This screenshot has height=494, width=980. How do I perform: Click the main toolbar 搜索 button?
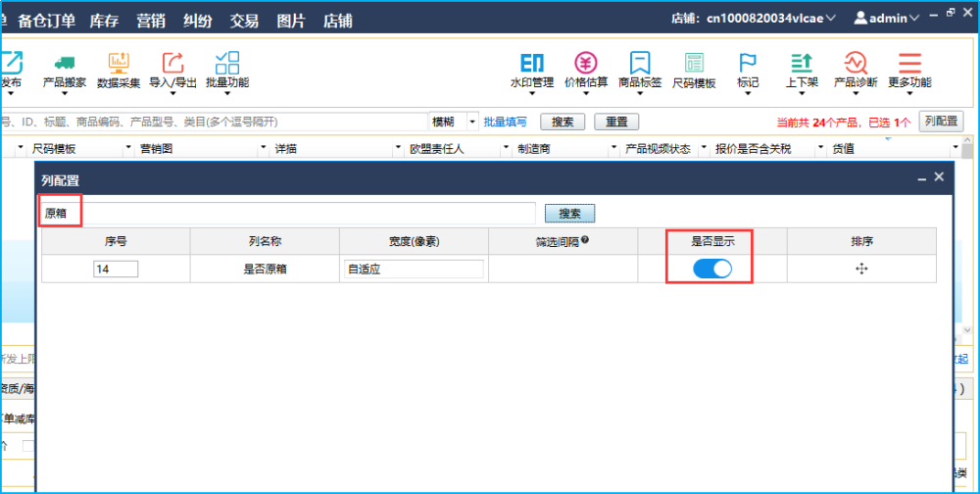(x=563, y=122)
